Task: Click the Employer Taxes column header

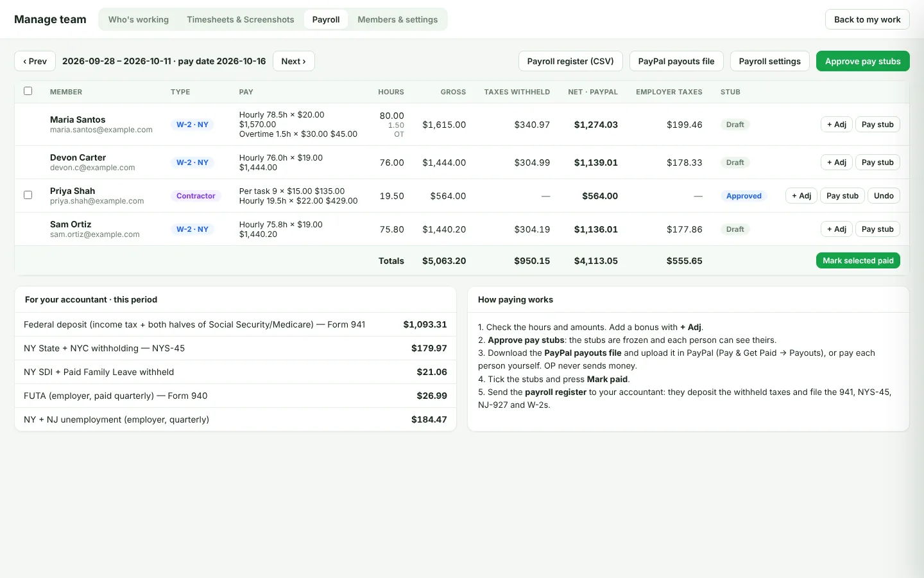Action: (669, 92)
